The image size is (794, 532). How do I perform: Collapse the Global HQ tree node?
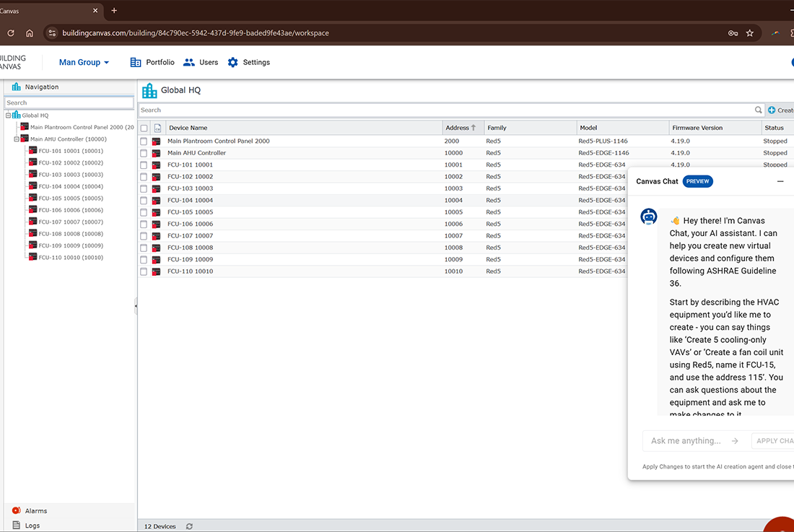click(x=8, y=115)
